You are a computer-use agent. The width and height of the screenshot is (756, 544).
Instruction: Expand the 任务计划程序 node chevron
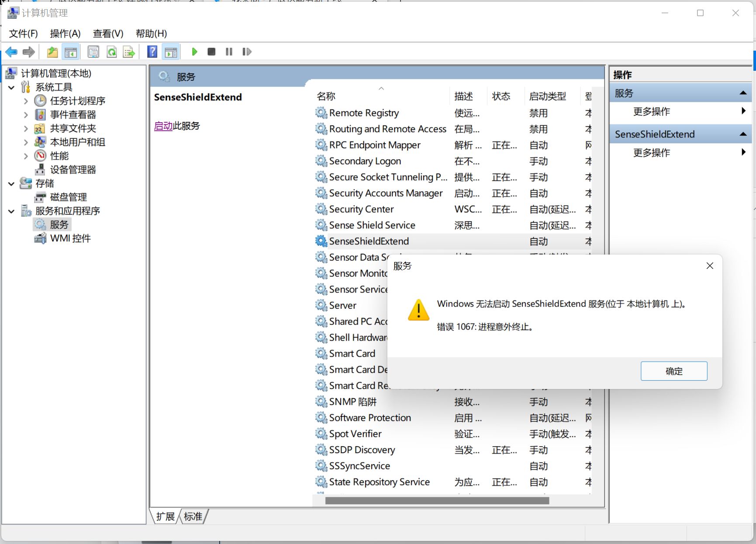(26, 101)
